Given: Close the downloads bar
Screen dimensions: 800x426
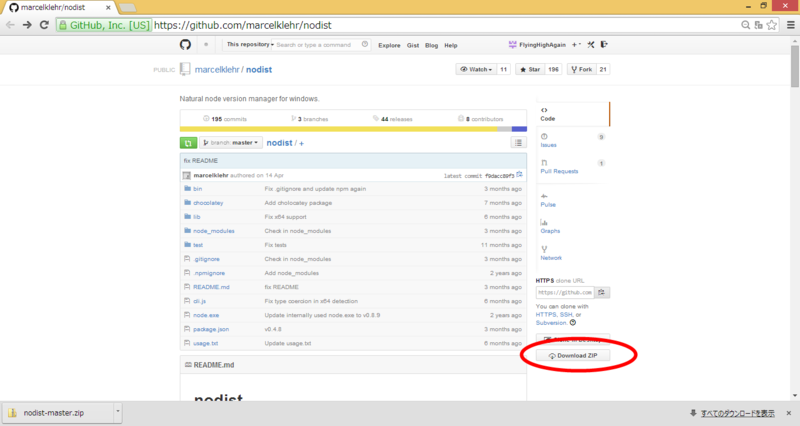Looking at the screenshot, I should tap(789, 413).
